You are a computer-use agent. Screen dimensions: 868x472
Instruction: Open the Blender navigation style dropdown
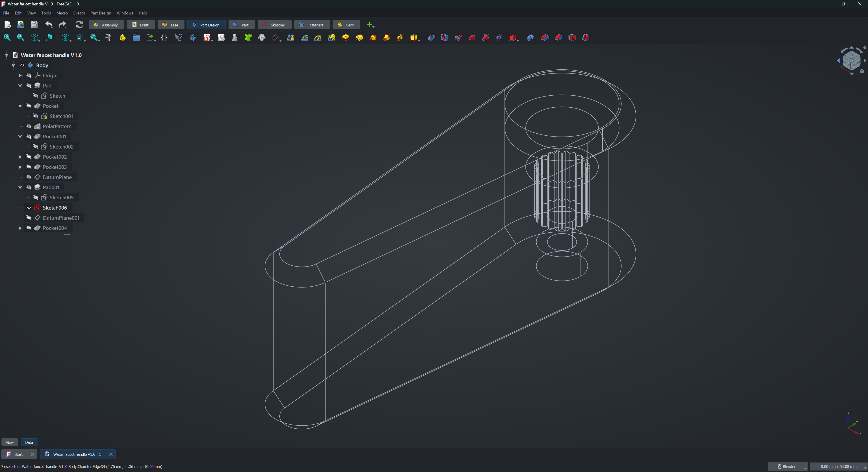pyautogui.click(x=788, y=467)
